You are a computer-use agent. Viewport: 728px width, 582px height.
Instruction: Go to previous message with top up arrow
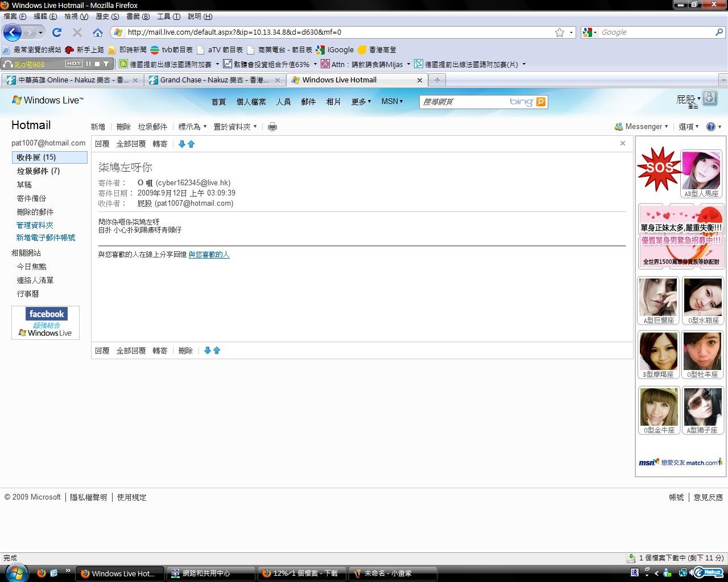click(x=191, y=144)
